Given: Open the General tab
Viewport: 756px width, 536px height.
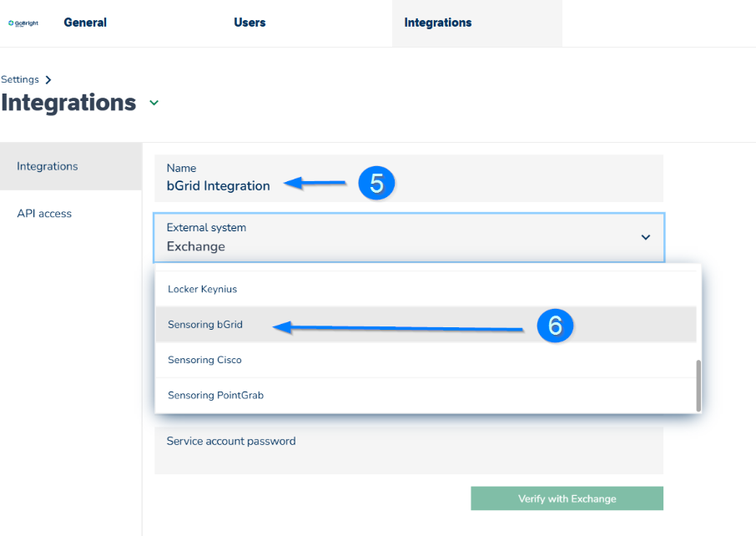Looking at the screenshot, I should [85, 23].
